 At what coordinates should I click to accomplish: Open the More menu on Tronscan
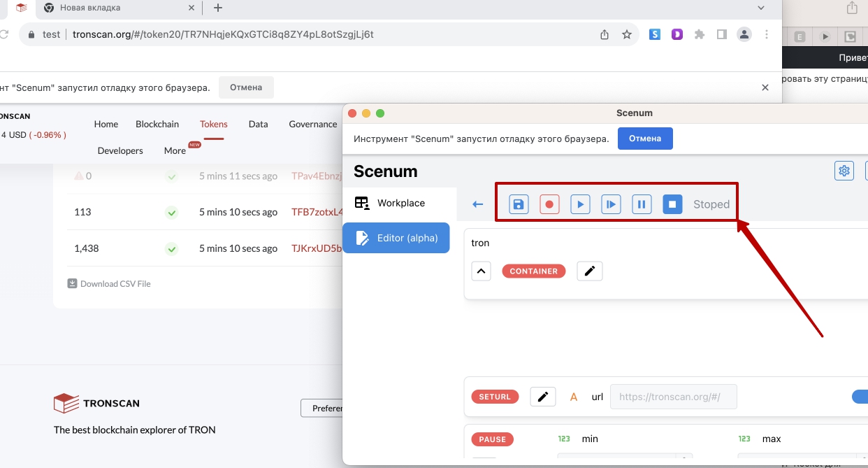coord(175,150)
